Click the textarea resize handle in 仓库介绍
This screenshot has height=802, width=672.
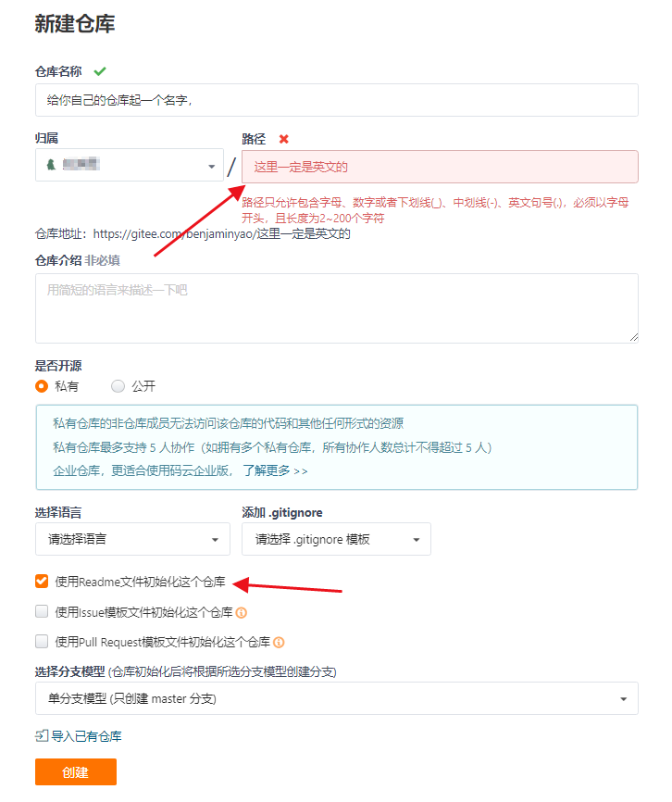coord(634,337)
